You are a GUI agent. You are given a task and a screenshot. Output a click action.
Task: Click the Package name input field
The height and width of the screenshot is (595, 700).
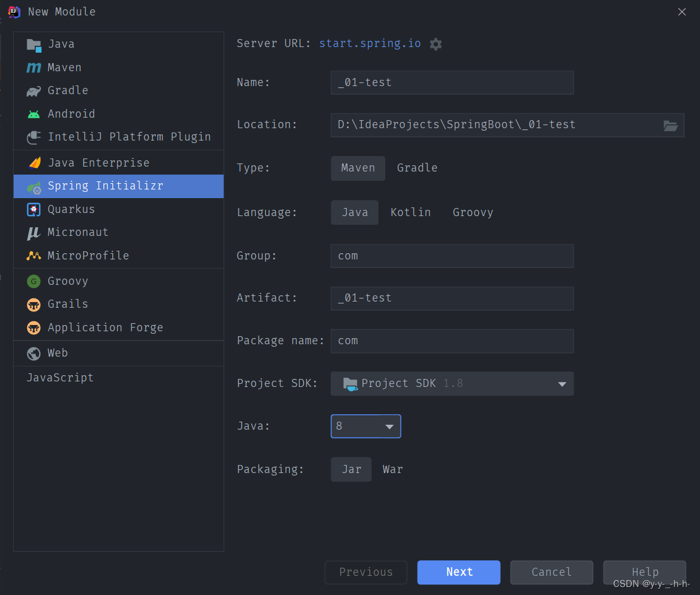(x=452, y=341)
